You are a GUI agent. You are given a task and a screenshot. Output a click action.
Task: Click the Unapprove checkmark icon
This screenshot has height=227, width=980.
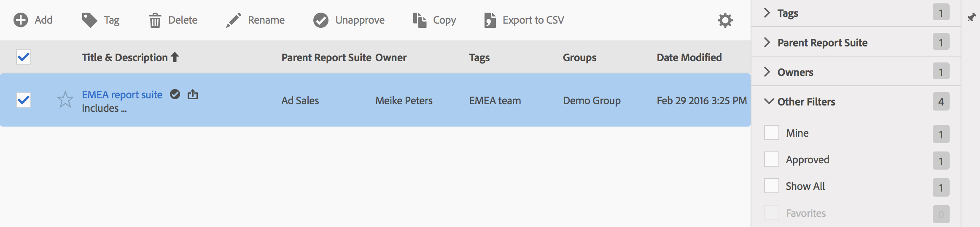[320, 20]
